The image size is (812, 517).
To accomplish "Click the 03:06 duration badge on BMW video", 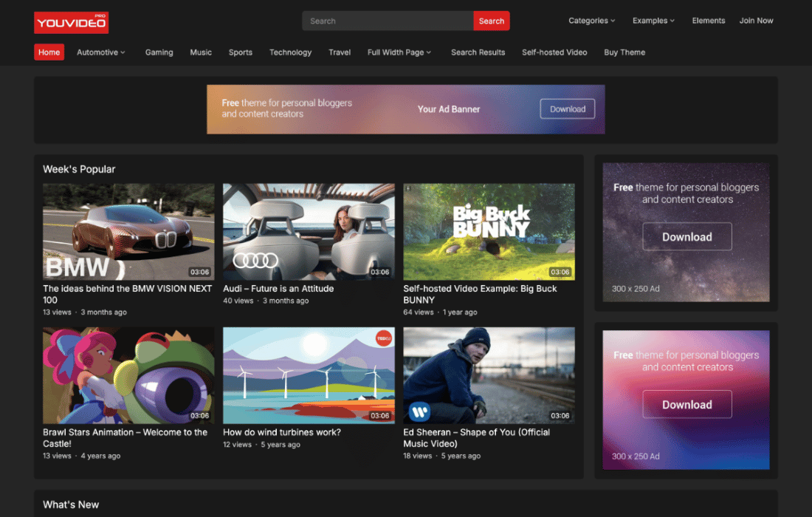I will click(x=199, y=272).
